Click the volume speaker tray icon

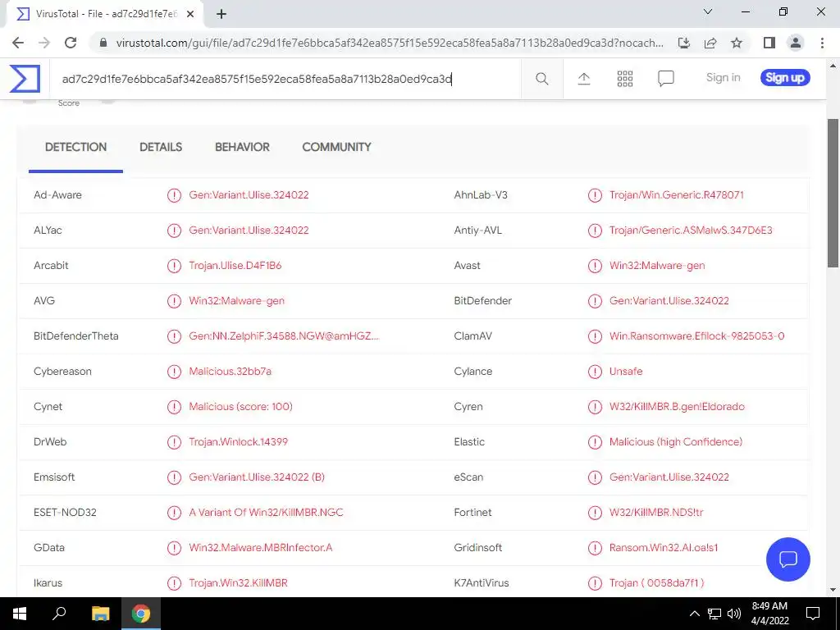point(734,614)
